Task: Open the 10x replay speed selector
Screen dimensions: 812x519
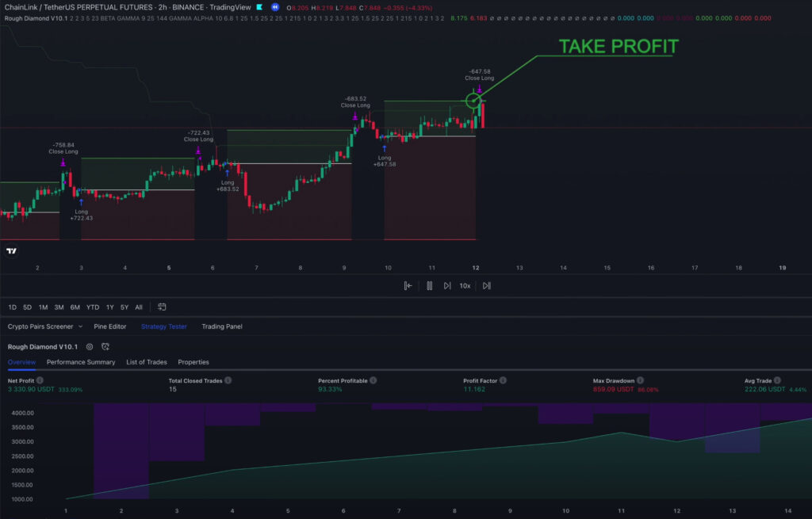Action: (465, 286)
